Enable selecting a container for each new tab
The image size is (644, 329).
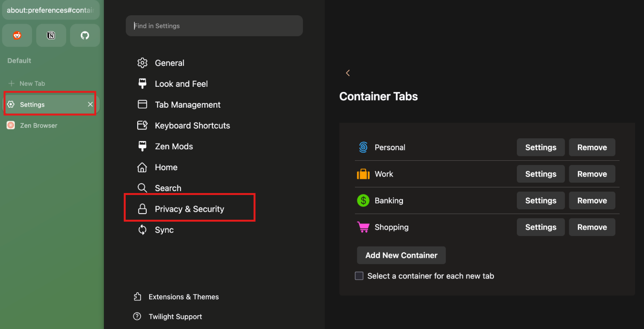(359, 276)
